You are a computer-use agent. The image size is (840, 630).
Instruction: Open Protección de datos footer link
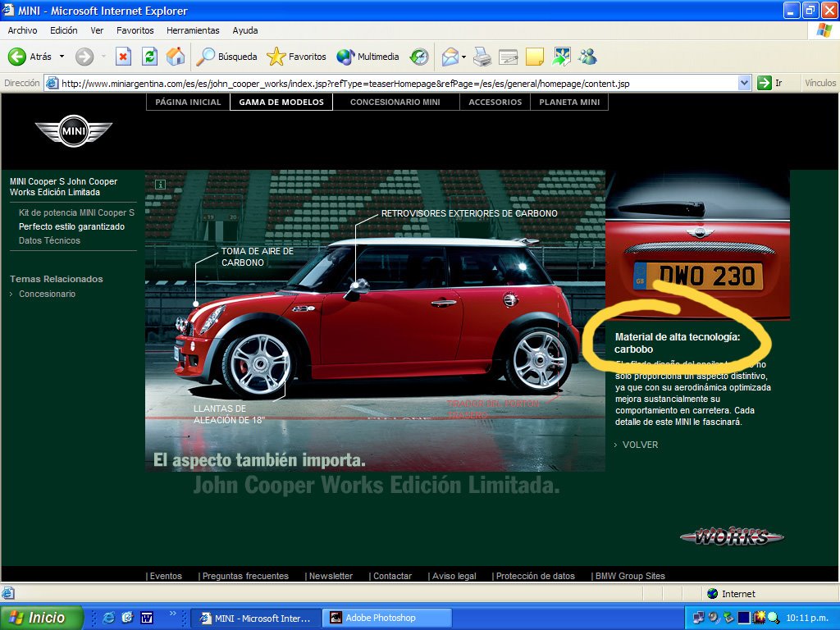pos(535,576)
